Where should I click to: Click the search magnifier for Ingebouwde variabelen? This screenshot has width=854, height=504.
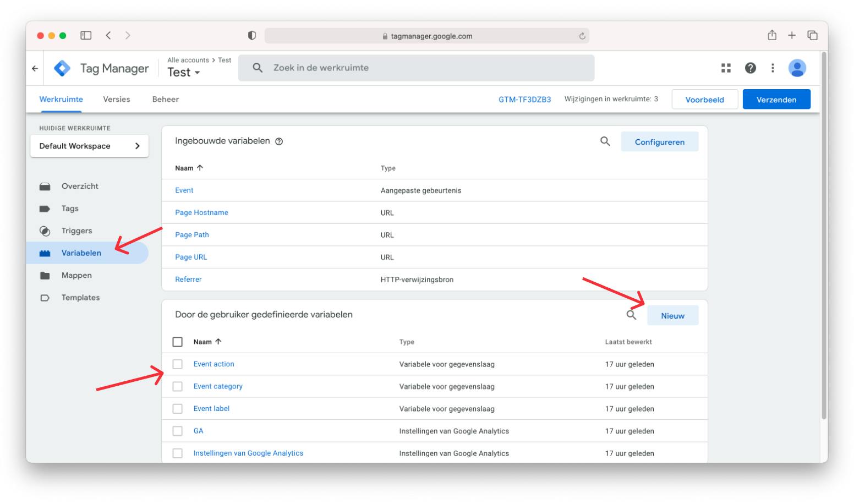[605, 141]
